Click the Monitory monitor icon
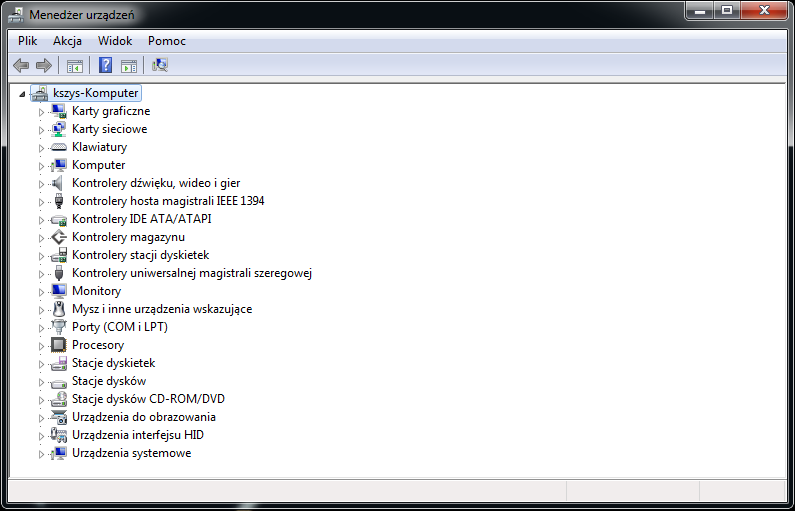795x511 pixels. tap(59, 291)
